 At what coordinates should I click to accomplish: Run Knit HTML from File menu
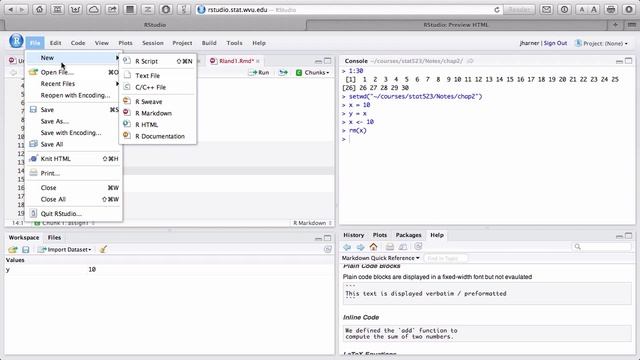pos(73,158)
